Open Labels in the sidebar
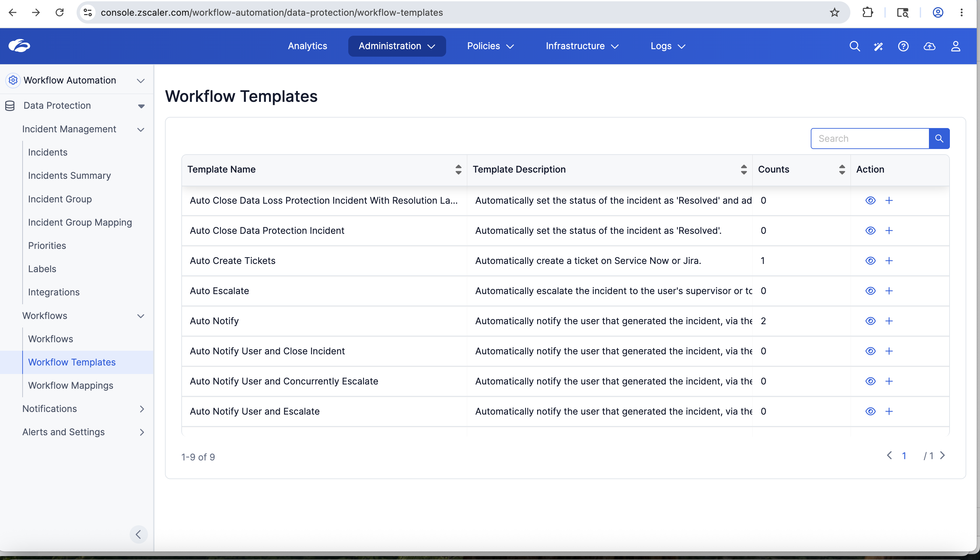980x560 pixels. pos(42,269)
